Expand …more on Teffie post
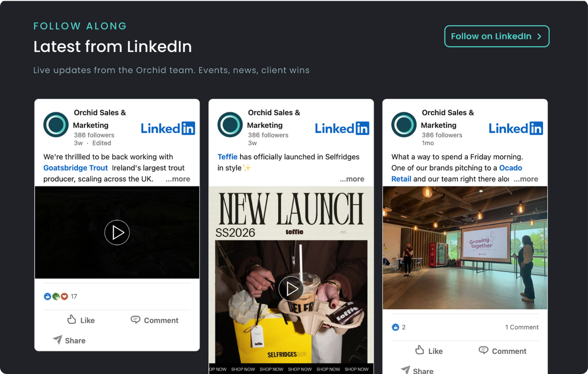The image size is (588, 374). click(352, 179)
